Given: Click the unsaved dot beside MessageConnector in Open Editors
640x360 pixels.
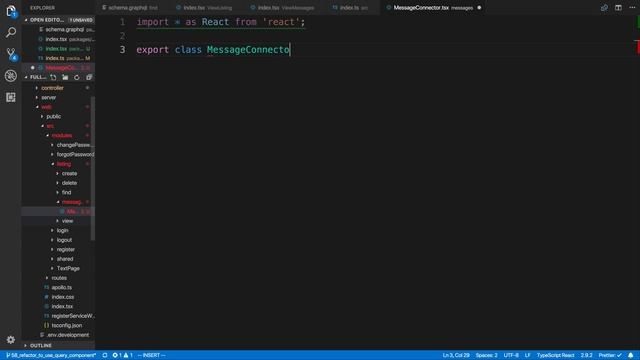Looking at the screenshot, I should click(x=33, y=68).
